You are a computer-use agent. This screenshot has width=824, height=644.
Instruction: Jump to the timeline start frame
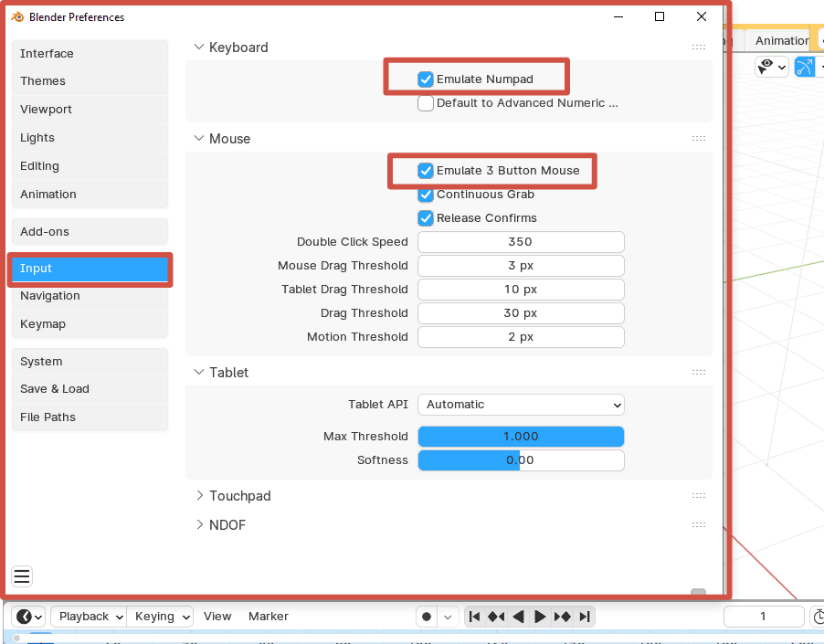[x=474, y=617]
